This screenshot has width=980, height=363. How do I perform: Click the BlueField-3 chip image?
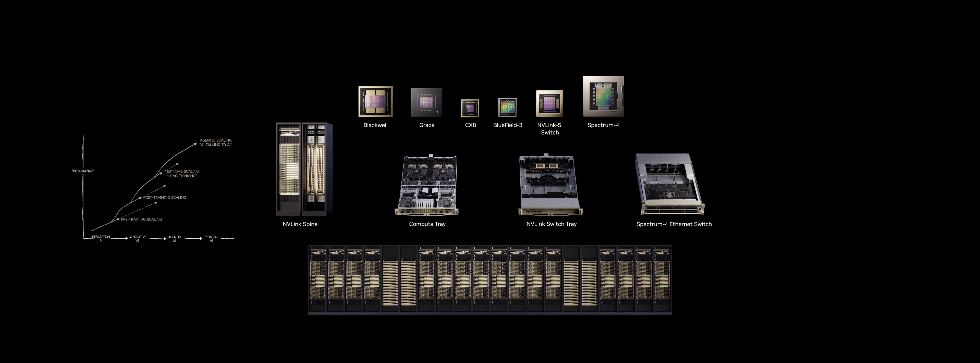(507, 107)
